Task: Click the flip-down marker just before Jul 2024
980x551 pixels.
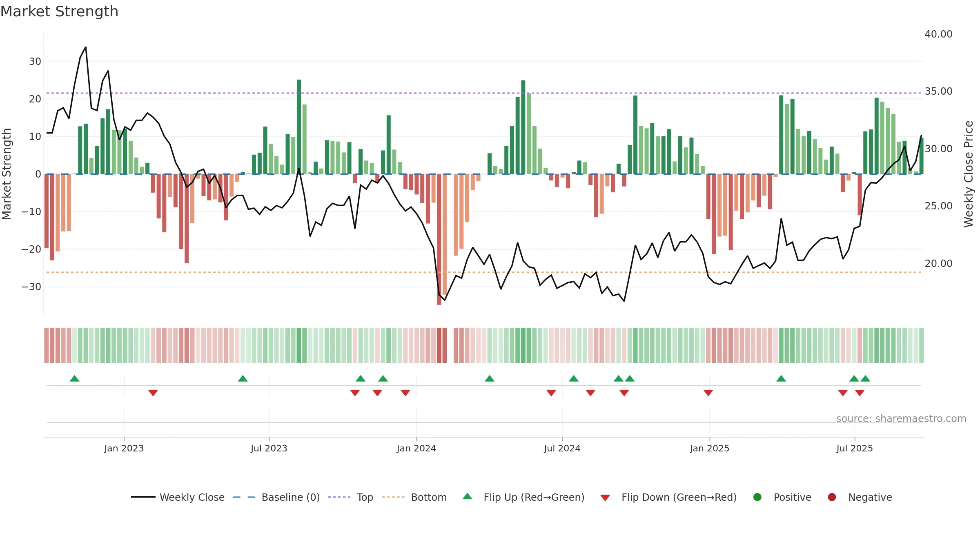Action: point(551,393)
